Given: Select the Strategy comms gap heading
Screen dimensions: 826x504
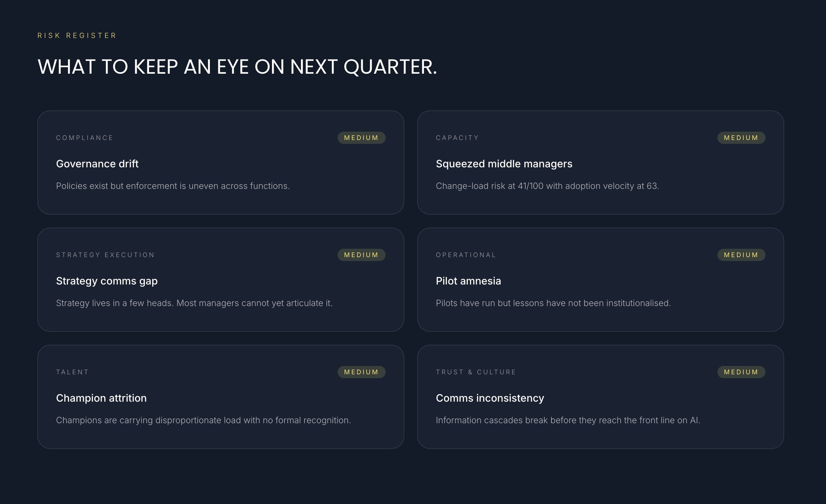Looking at the screenshot, I should [107, 281].
